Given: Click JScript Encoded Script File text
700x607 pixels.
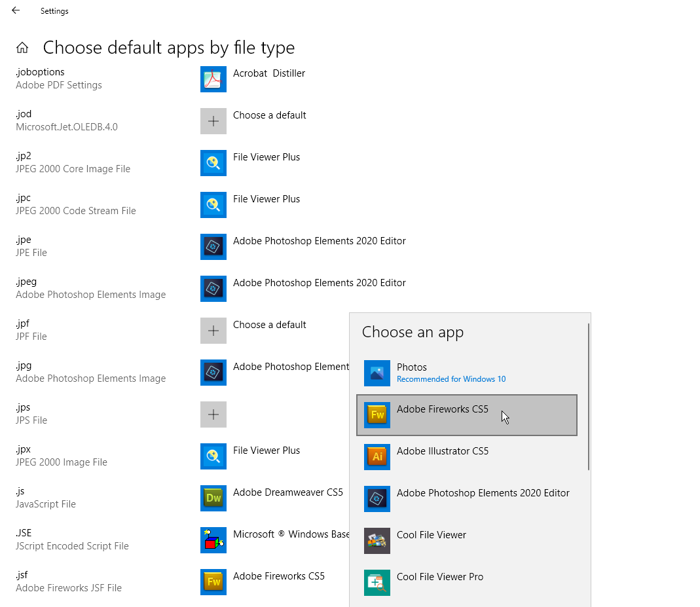Looking at the screenshot, I should click(x=72, y=546).
